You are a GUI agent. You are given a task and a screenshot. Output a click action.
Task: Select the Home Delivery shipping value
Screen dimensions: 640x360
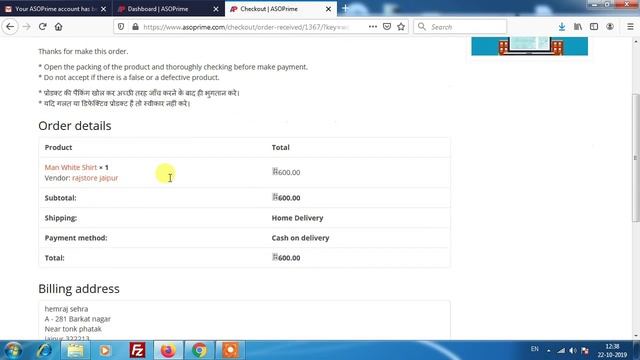pos(297,218)
